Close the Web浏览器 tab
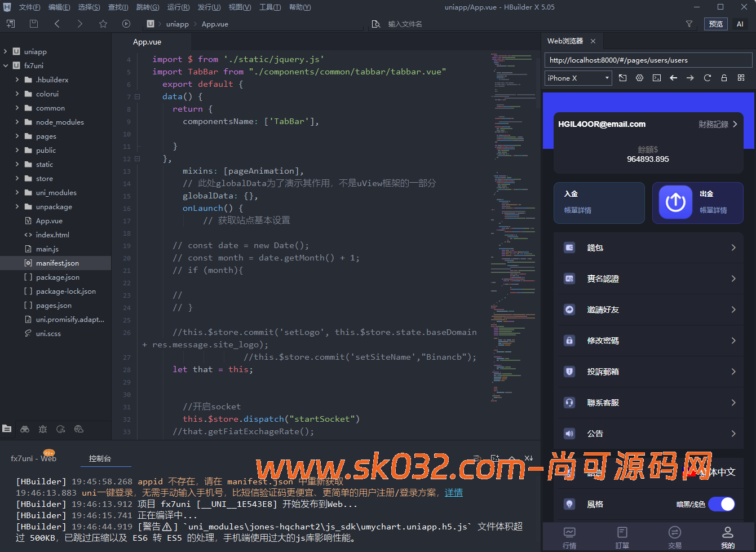 click(593, 41)
